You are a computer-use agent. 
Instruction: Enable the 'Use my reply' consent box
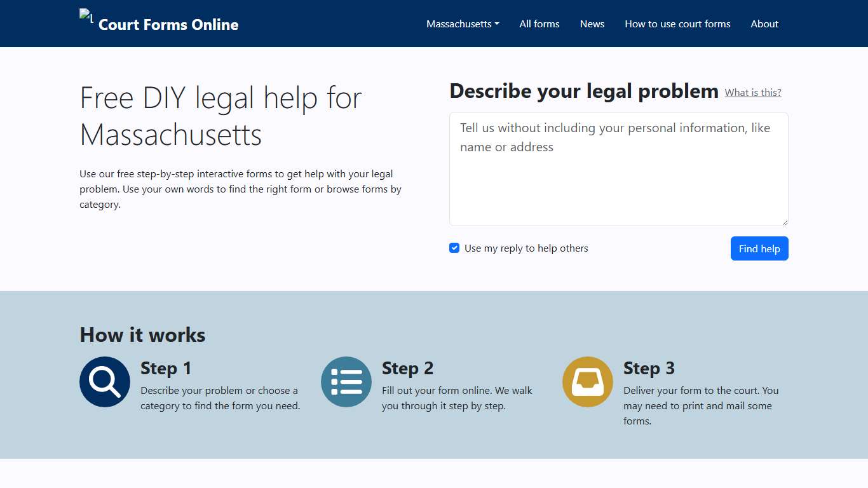pos(454,248)
